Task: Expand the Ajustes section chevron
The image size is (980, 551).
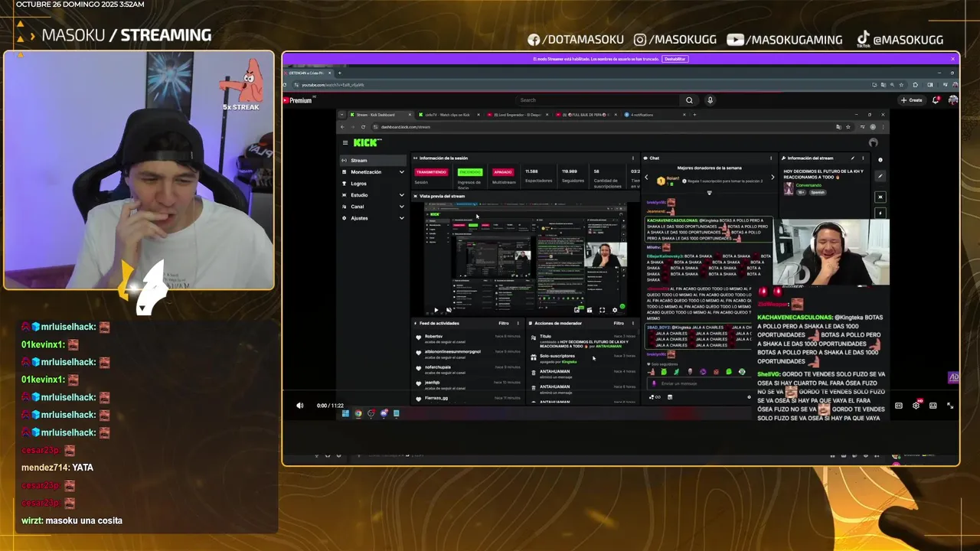Action: click(401, 218)
